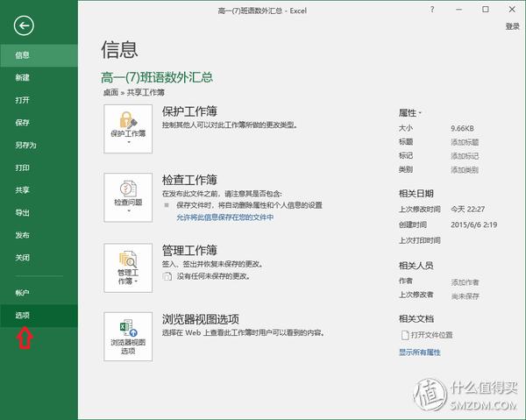Click the 今天 22:27 modified time
This screenshot has height=420, width=526.
(467, 210)
